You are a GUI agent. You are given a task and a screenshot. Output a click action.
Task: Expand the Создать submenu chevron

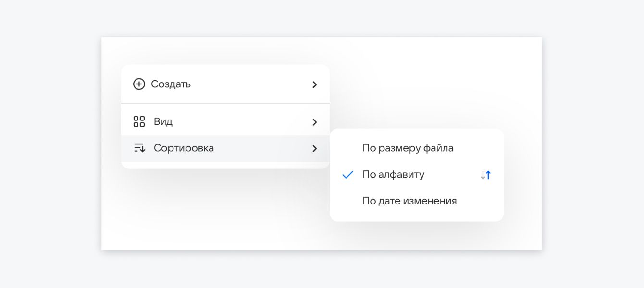coord(315,84)
